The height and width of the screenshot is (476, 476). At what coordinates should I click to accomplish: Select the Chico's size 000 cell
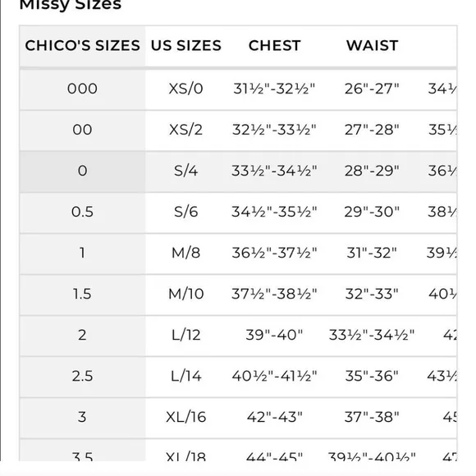click(x=82, y=89)
